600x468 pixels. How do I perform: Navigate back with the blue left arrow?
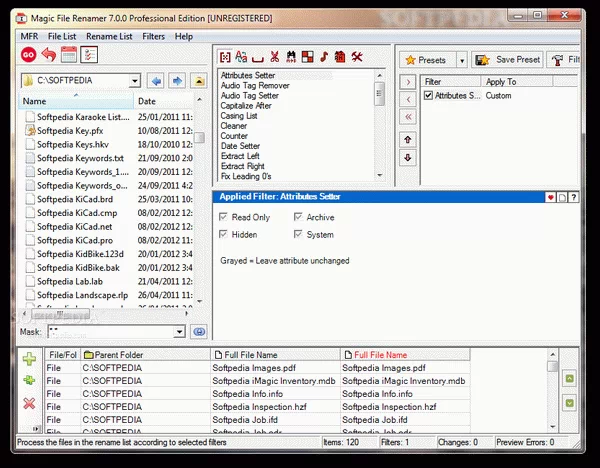click(x=156, y=81)
